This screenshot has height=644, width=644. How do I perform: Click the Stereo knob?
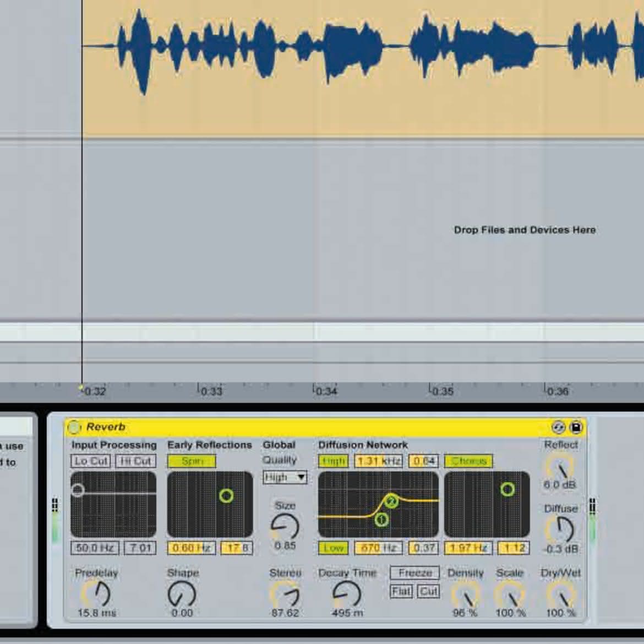(285, 594)
